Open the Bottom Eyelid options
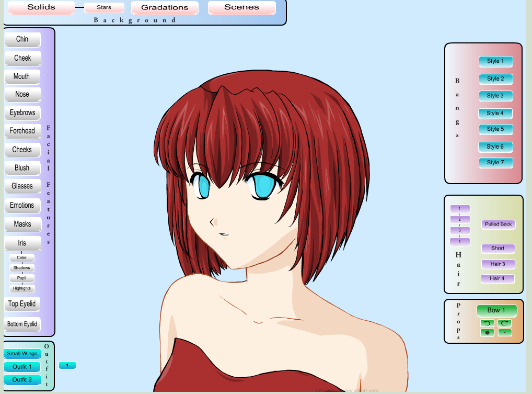The height and width of the screenshot is (394, 532). pyautogui.click(x=22, y=324)
